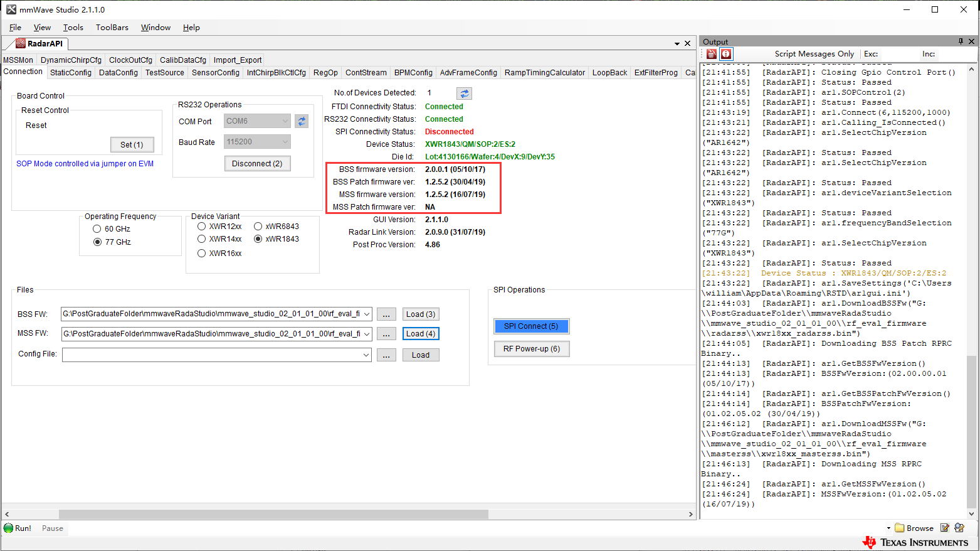Screen dimensions: 980x551
Task: Open the RadarAPI tab list arrow
Action: point(677,44)
